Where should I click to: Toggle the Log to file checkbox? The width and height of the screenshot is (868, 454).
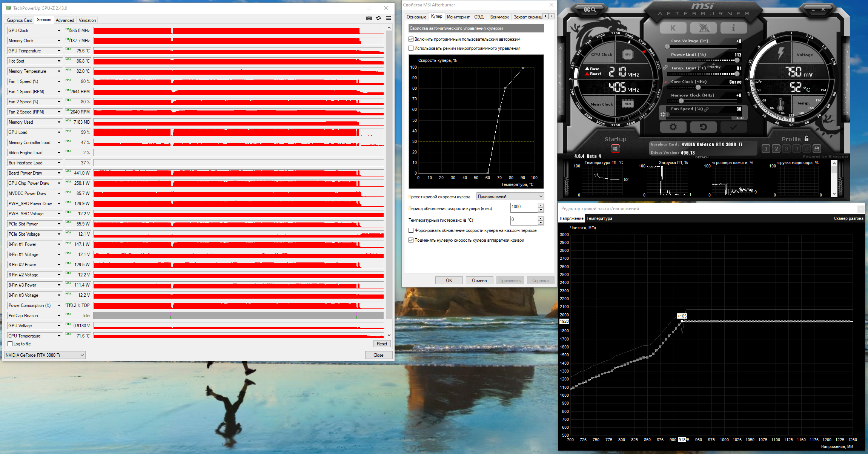point(10,344)
